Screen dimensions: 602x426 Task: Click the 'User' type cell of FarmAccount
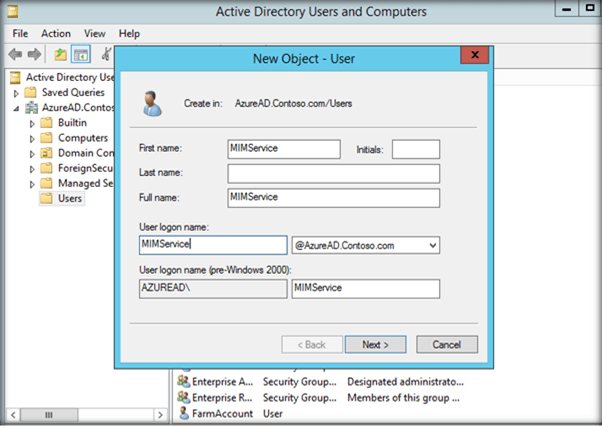pyautogui.click(x=273, y=414)
